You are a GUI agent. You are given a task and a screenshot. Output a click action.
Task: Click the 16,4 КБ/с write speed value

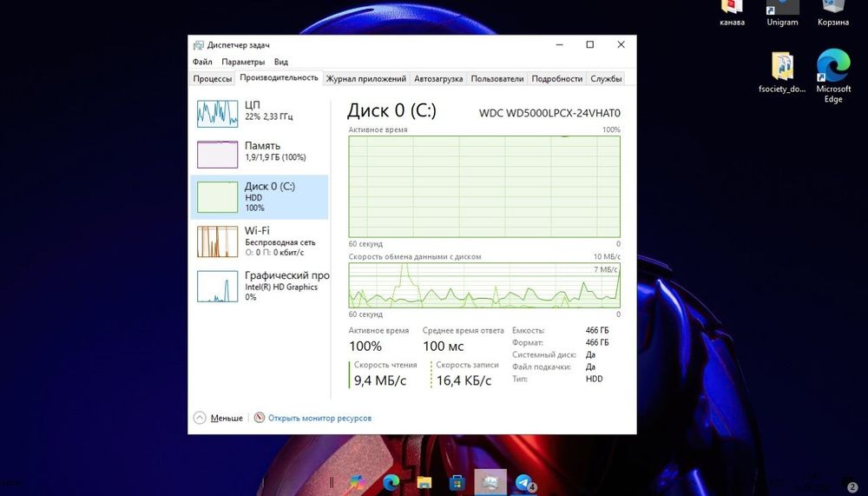[x=464, y=380]
